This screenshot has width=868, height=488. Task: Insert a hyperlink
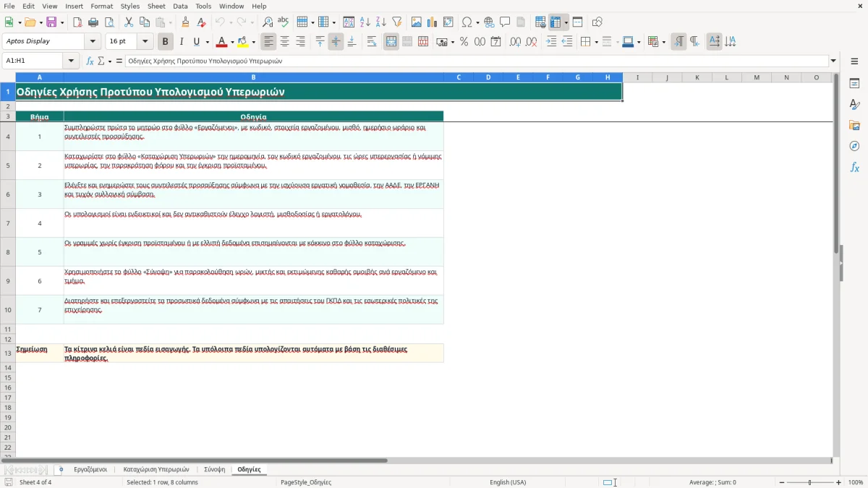click(489, 22)
